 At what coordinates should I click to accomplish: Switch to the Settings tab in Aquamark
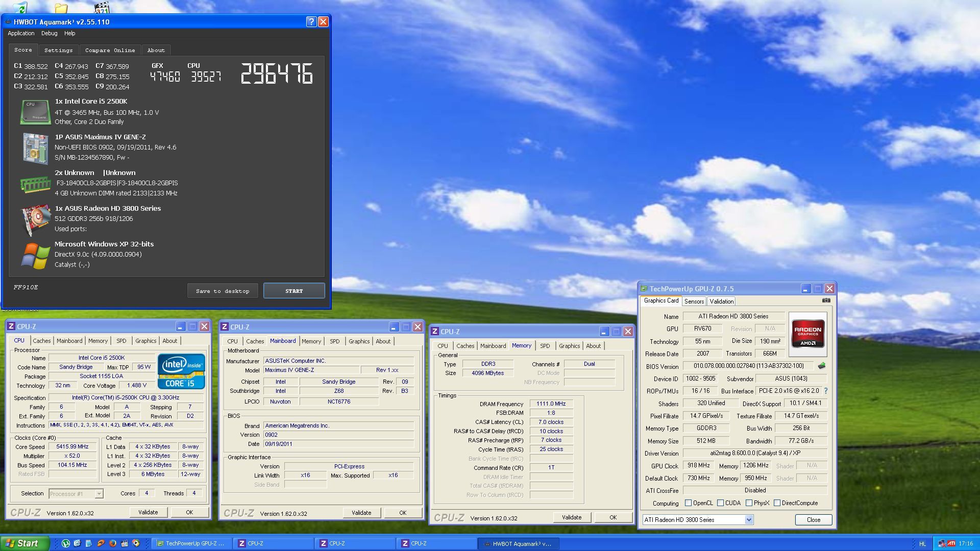point(58,50)
